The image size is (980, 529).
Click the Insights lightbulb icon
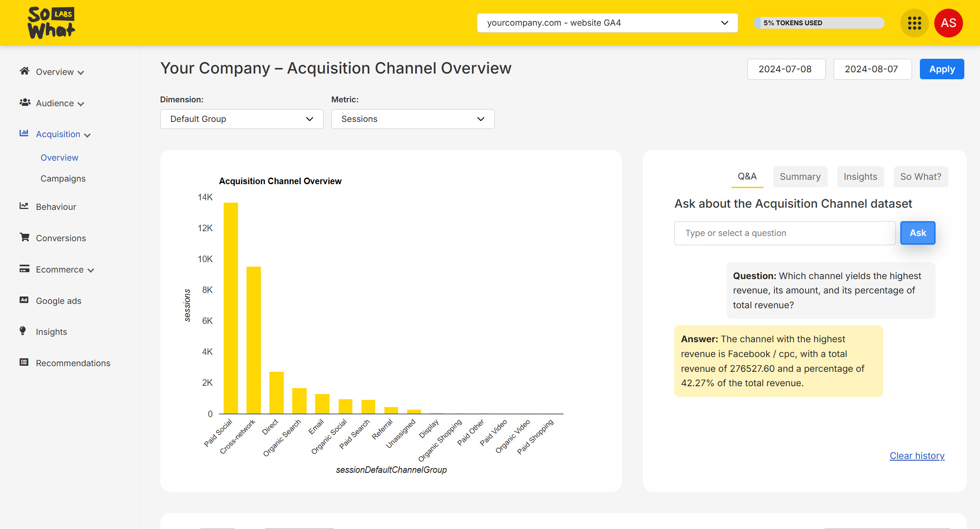coord(23,331)
